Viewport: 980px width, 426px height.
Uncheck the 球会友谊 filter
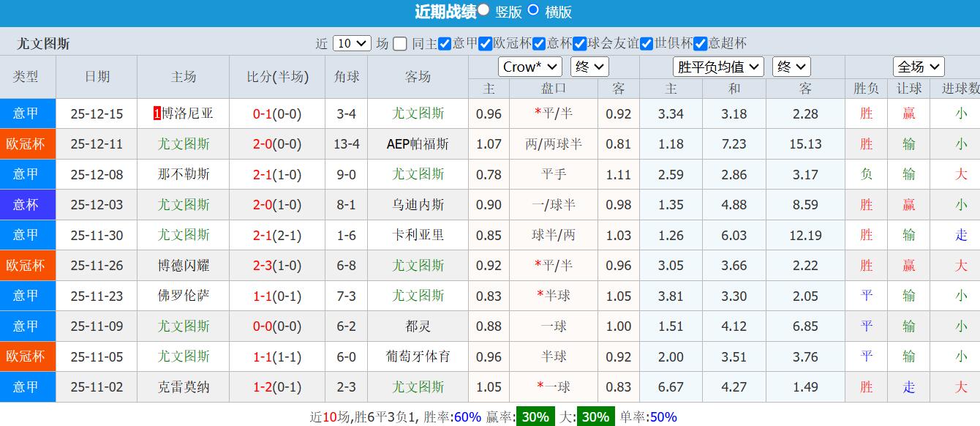(x=578, y=44)
